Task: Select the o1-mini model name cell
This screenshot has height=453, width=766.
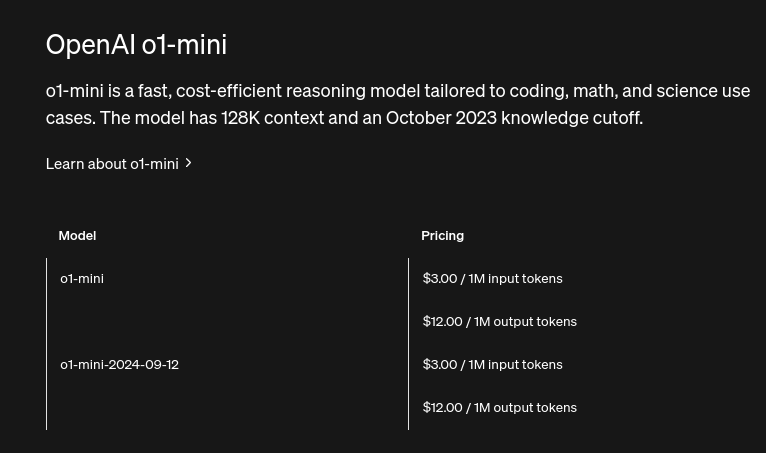Action: coord(82,279)
